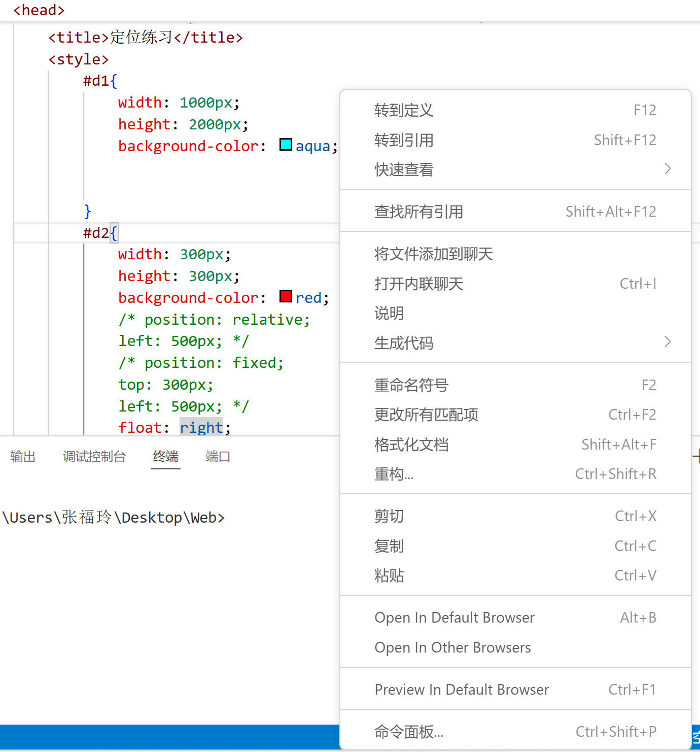
Task: Open the 重构... refactor option
Action: pos(515,474)
